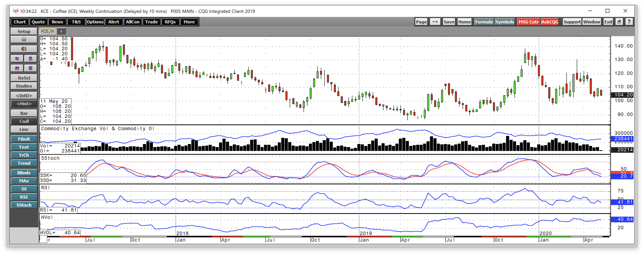This screenshot has height=255, width=644.
Task: Switch chart type to Line
Action: coord(24,129)
